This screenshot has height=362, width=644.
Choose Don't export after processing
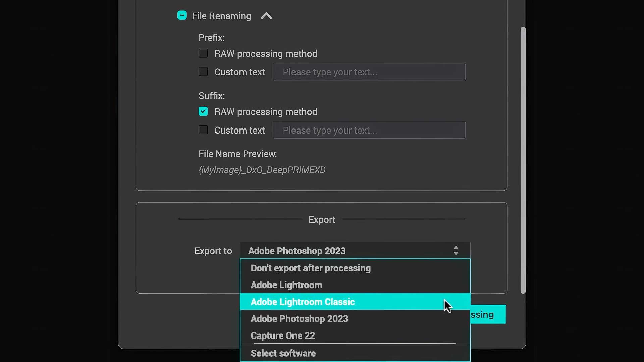(x=310, y=268)
